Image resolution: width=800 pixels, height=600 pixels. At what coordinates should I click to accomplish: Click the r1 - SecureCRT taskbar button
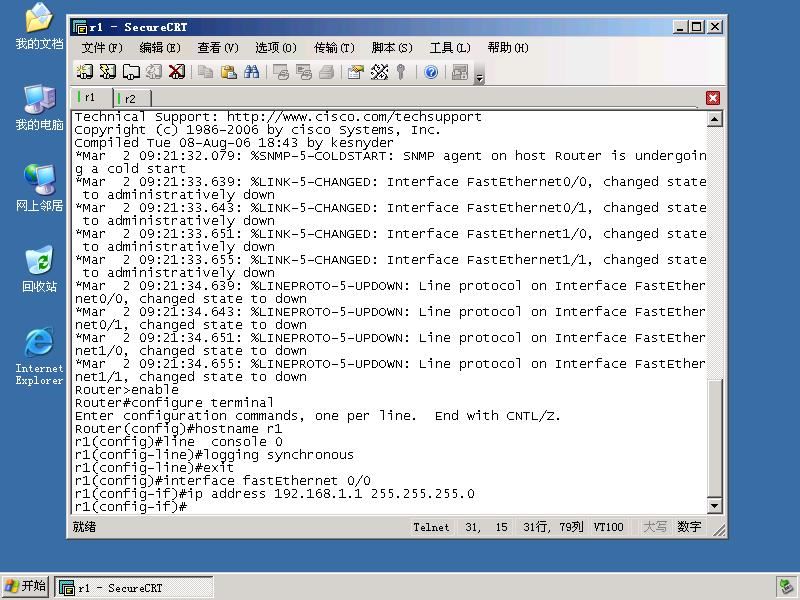coord(134,588)
